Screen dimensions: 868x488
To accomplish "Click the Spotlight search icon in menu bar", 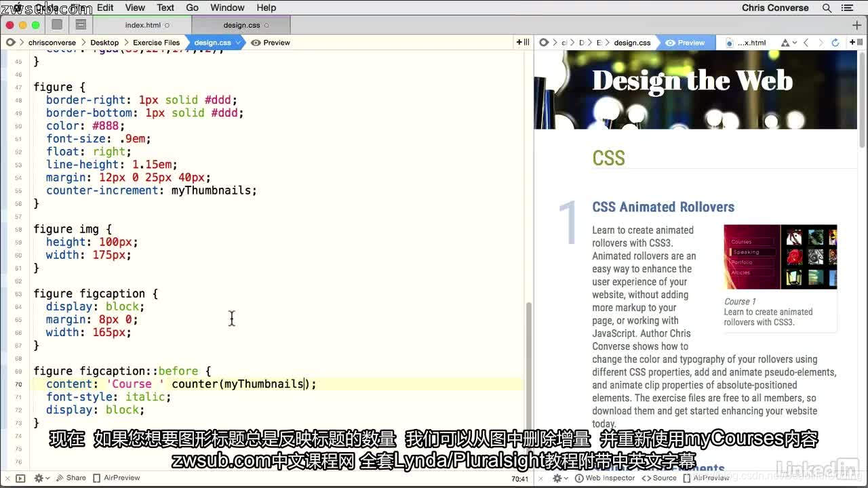I will (x=827, y=8).
